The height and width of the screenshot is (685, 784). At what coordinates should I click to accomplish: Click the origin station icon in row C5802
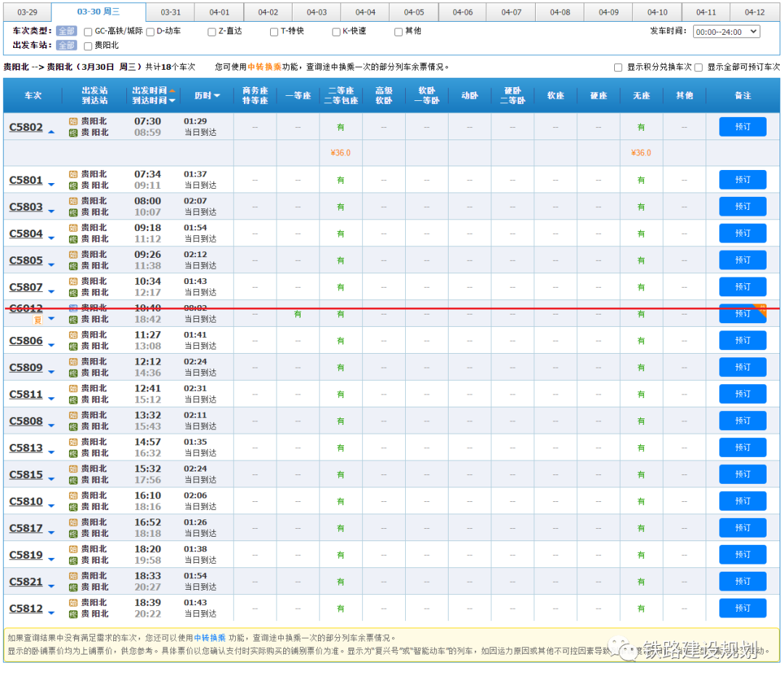pos(73,121)
